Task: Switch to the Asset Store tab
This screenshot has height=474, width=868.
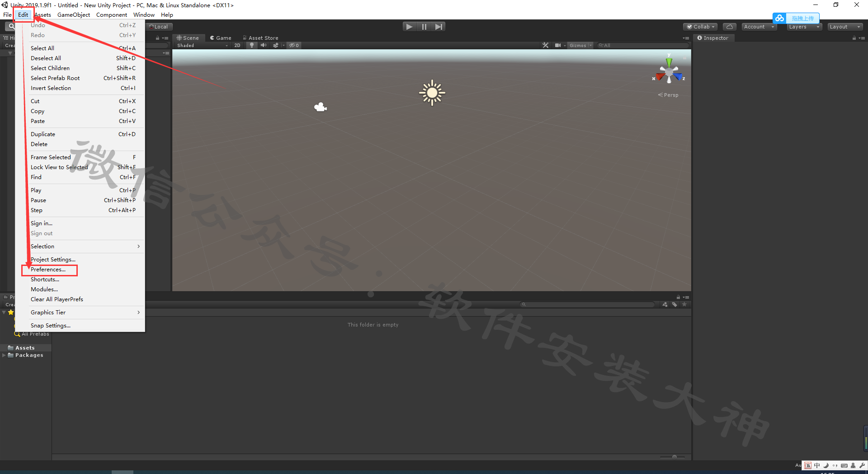Action: coord(260,38)
